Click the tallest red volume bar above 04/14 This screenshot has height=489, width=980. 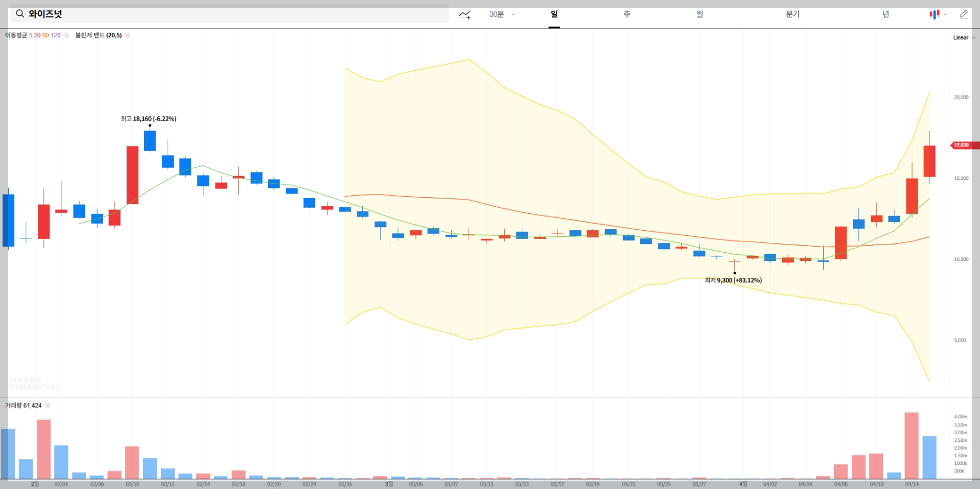[x=911, y=446]
